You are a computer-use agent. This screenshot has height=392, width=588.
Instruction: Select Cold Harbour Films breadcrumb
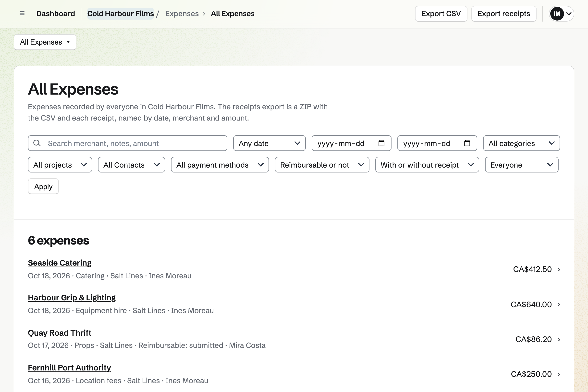pos(121,13)
